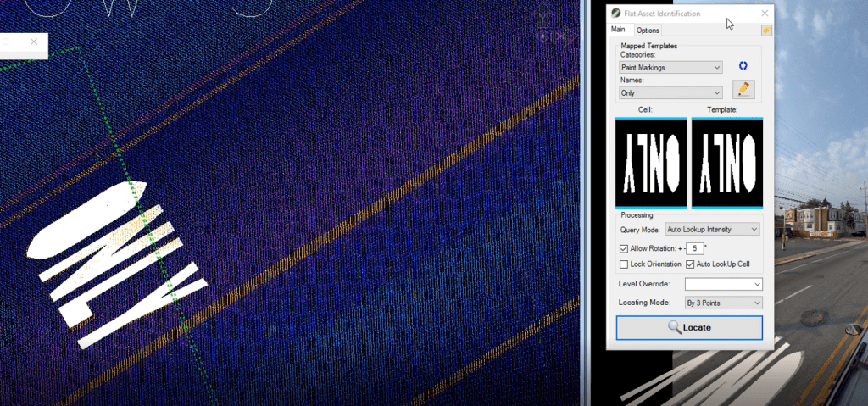Uncheck the Auto LookUp Cell option
The image size is (868, 406).
click(690, 265)
